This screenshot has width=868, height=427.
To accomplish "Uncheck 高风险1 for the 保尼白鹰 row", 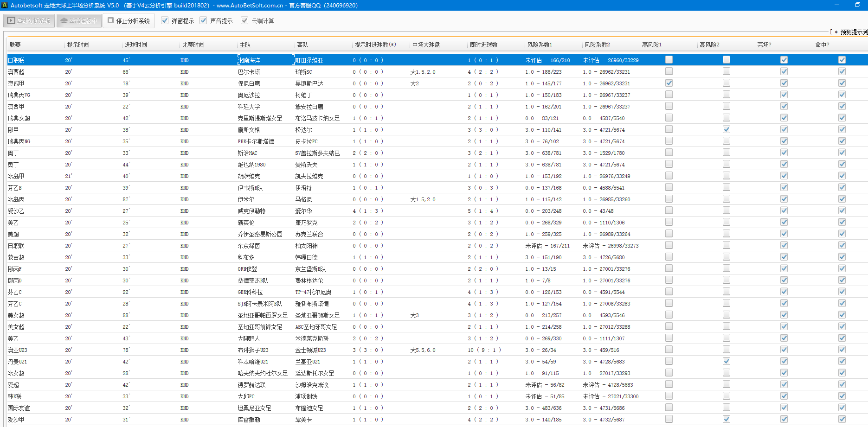I will pyautogui.click(x=669, y=83).
